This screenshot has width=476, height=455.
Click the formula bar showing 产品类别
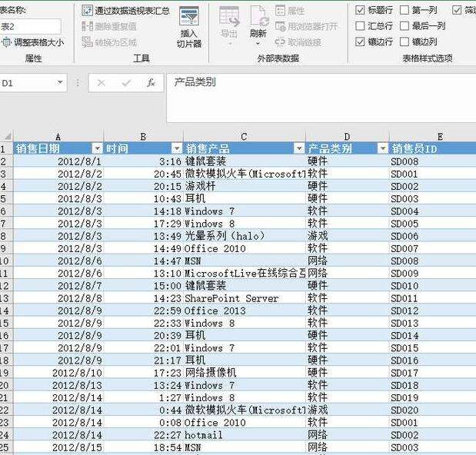tap(321, 98)
